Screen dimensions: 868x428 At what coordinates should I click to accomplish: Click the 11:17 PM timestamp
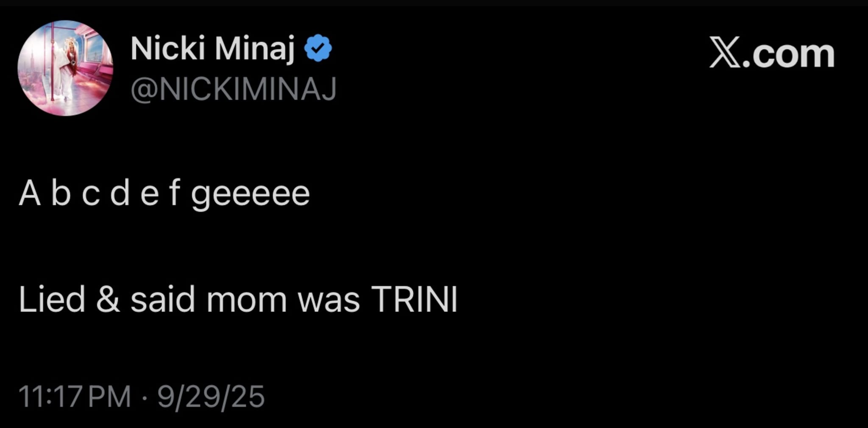click(x=75, y=397)
